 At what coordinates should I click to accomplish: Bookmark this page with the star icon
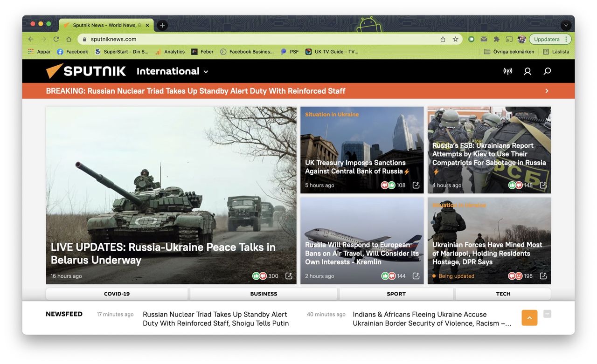pyautogui.click(x=455, y=39)
